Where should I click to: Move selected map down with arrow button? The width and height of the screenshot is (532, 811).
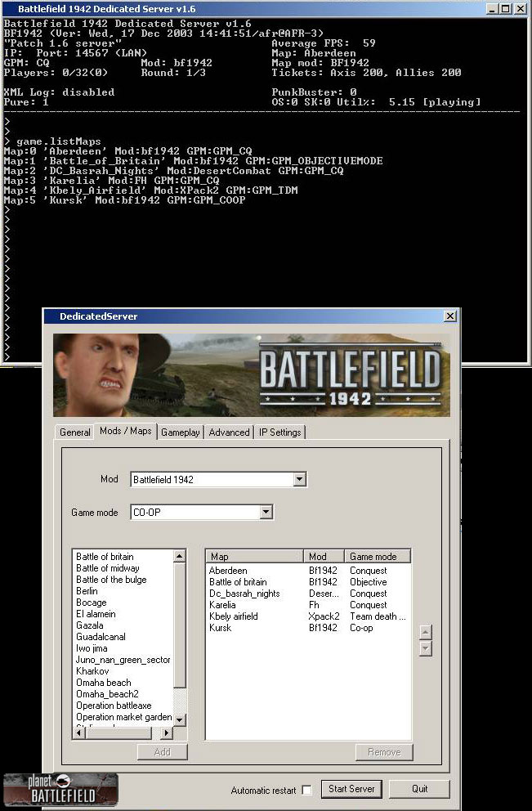coord(426,649)
